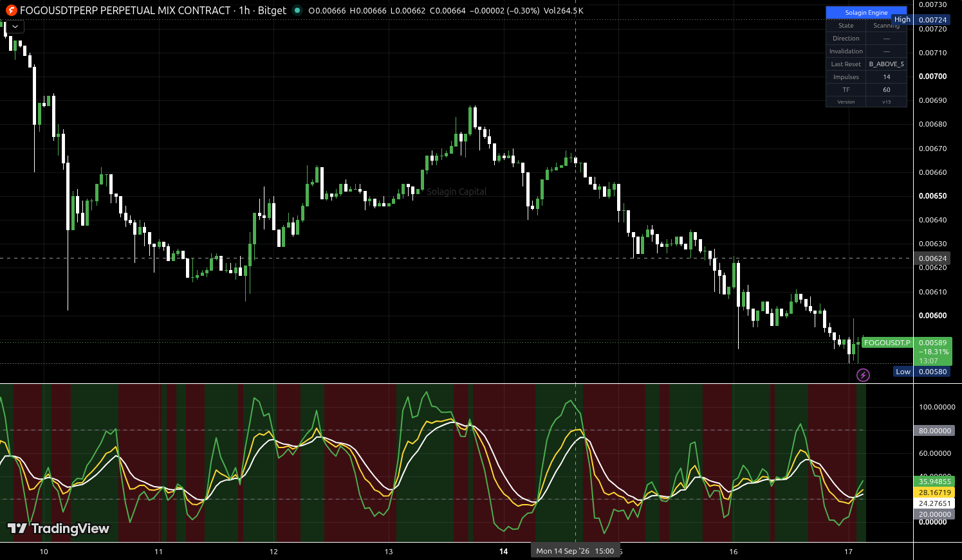Click the green 35.94855 indicator value label

[x=934, y=482]
